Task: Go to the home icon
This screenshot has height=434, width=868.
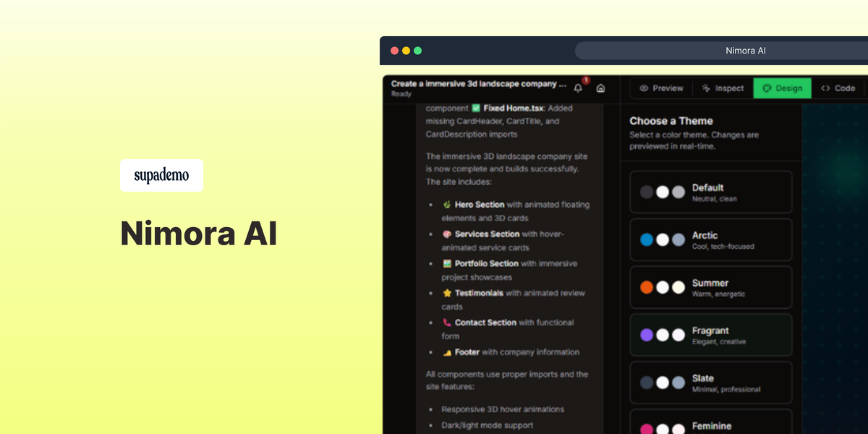Action: pyautogui.click(x=600, y=88)
